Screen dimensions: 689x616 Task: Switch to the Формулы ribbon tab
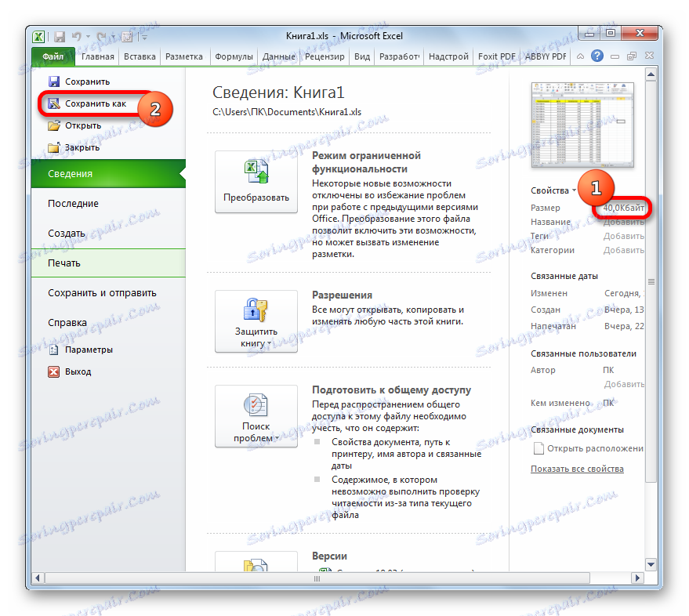click(x=234, y=56)
